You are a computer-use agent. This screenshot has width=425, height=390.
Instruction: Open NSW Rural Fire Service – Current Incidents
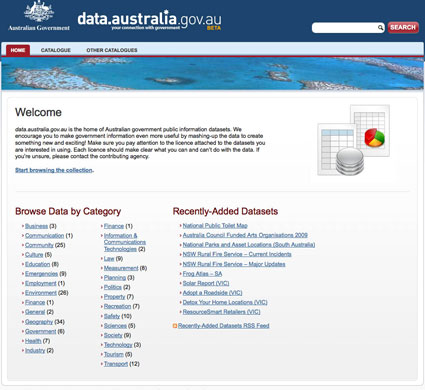[x=237, y=254]
